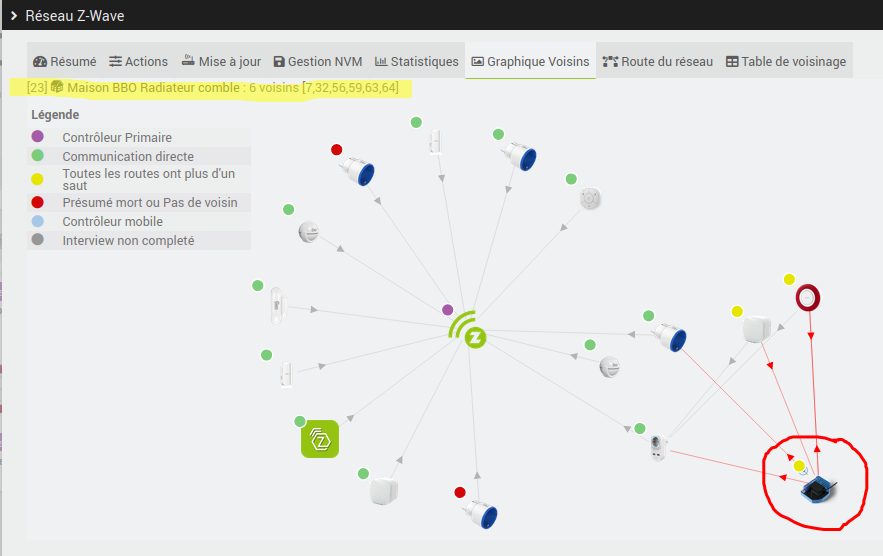Screen dimensions: 883x556
Task: Click 'Interview non completé' legend text
Action: click(x=128, y=241)
